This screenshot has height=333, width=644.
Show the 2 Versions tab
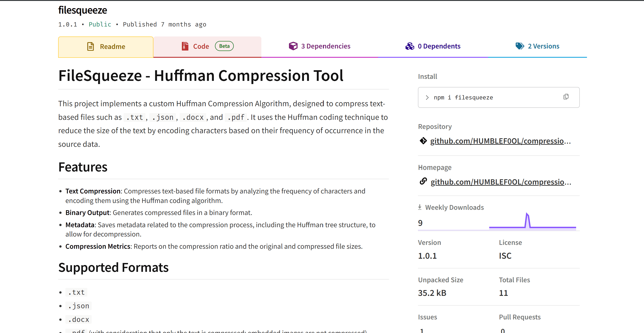[x=543, y=46]
